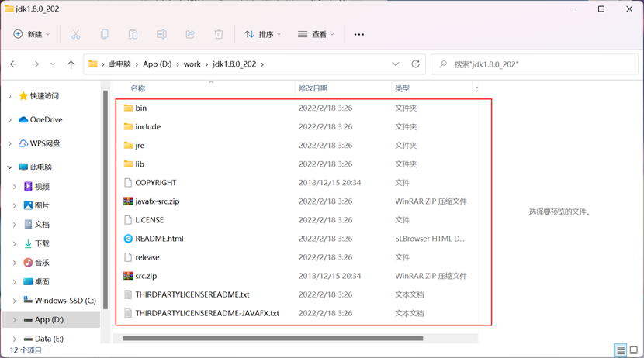Click App (D:) in the address breadcrumb

point(158,64)
